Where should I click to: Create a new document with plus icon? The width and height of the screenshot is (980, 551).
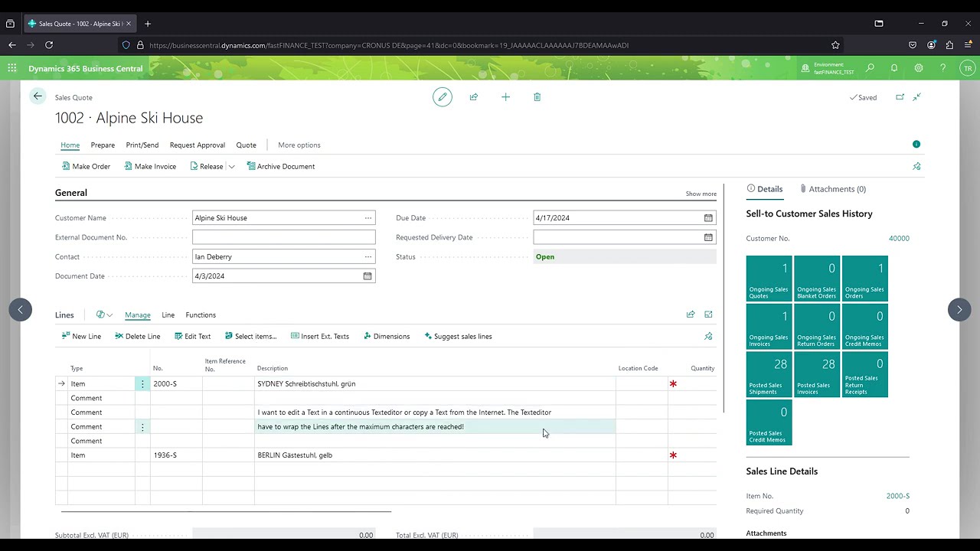(x=505, y=97)
